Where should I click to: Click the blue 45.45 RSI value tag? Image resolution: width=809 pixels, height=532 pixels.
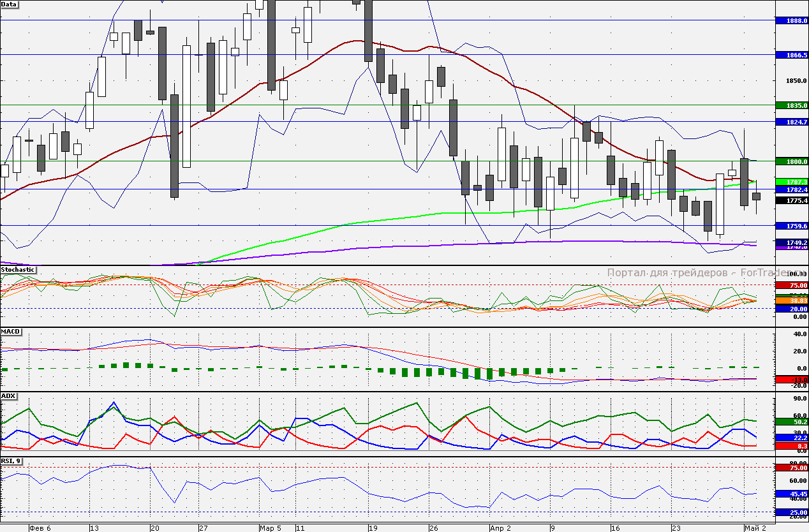point(792,494)
